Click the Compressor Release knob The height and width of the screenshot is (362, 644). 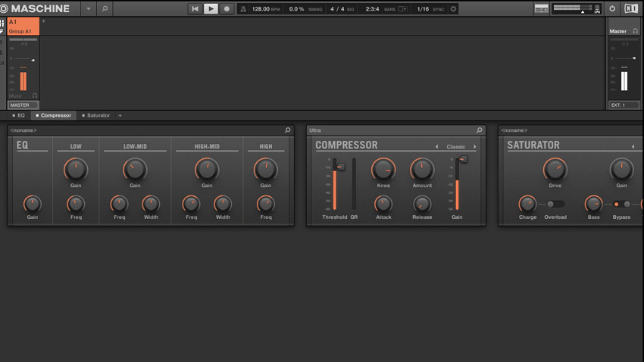(x=422, y=204)
